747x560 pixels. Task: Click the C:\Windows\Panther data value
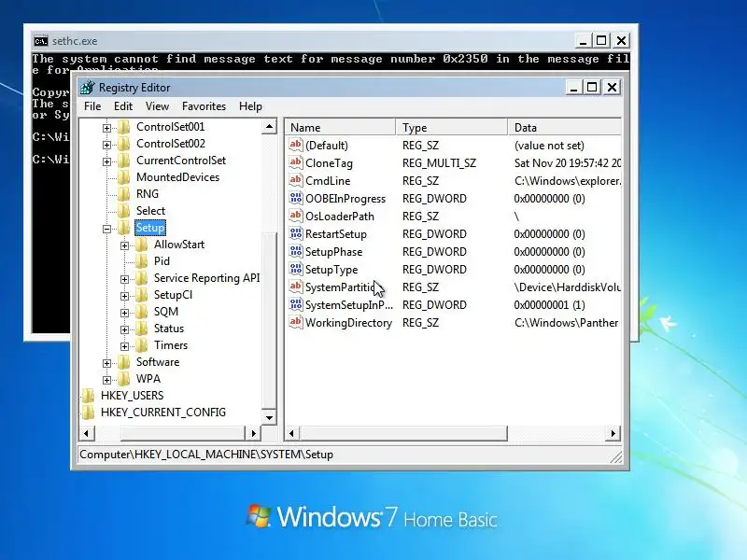click(x=566, y=322)
